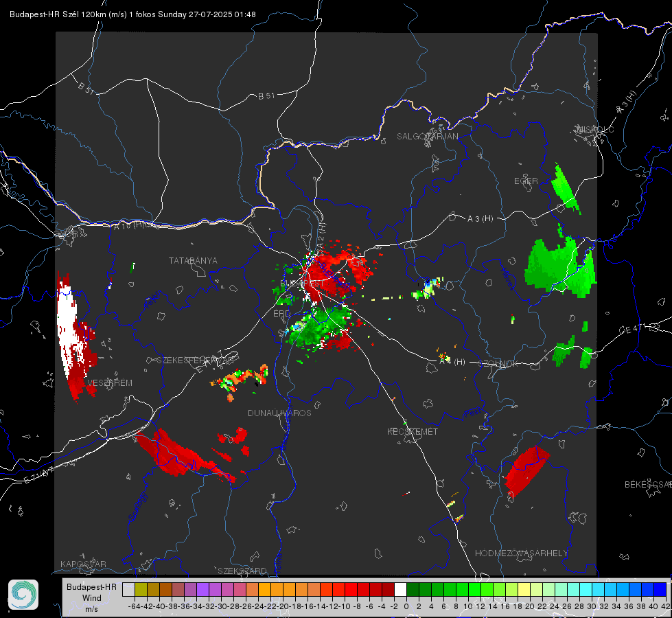Click the TATABÁNYA city label
This screenshot has height=618, width=672.
[193, 260]
